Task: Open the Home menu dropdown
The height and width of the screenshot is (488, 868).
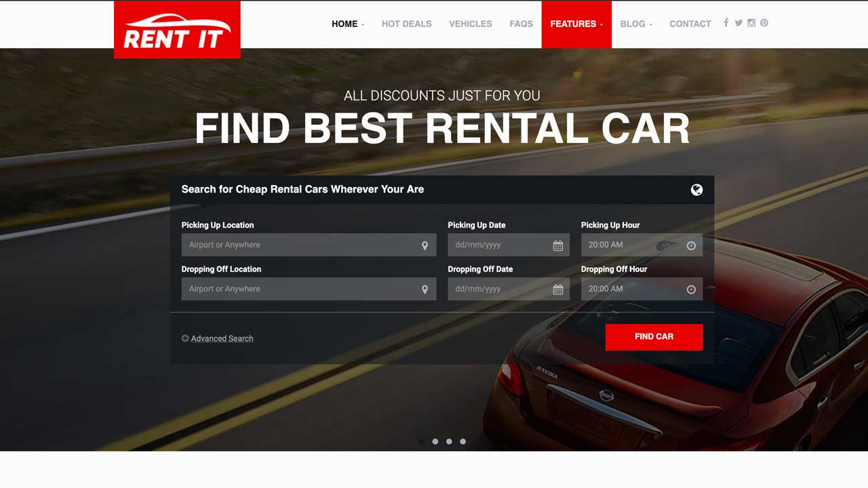Action: click(x=347, y=24)
